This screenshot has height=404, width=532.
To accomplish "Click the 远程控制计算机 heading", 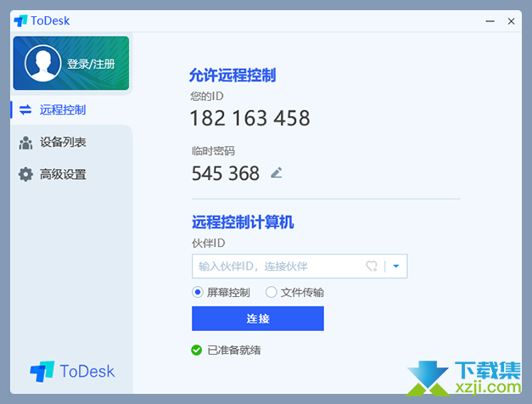I will [243, 222].
